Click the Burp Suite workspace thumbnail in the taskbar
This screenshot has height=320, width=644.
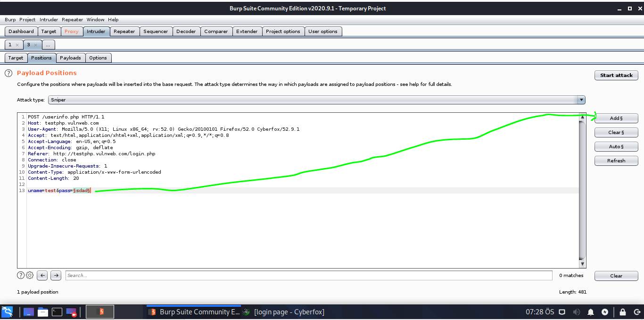100,312
